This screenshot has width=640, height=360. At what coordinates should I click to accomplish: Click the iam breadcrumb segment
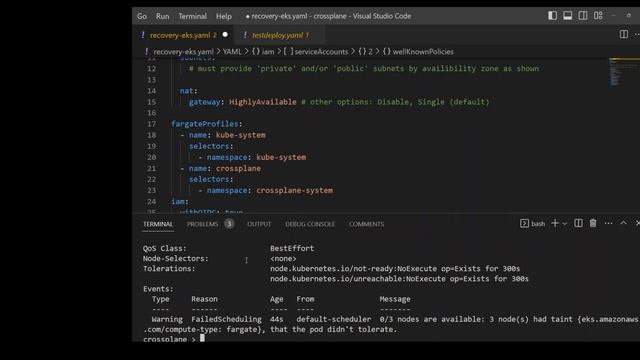click(263, 52)
